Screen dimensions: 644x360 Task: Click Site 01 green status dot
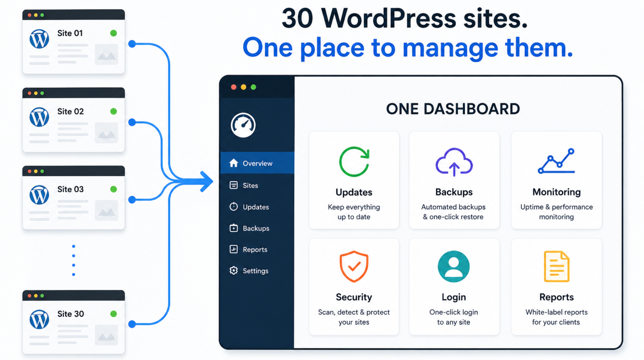[113, 33]
